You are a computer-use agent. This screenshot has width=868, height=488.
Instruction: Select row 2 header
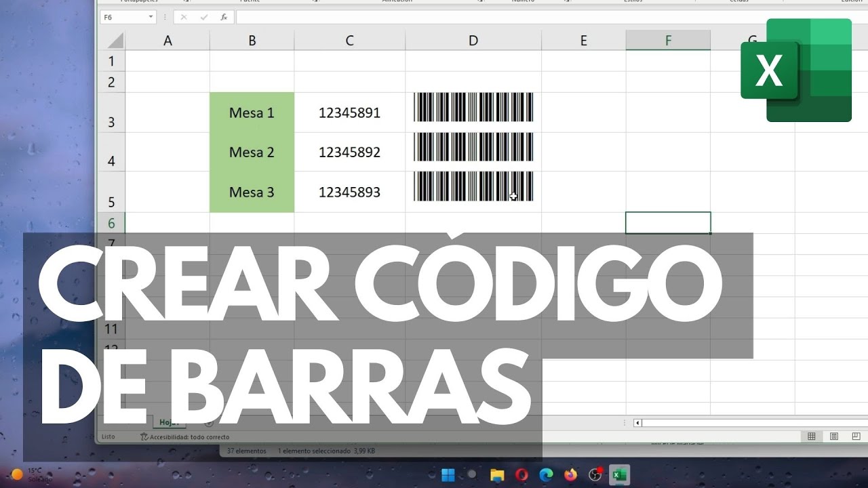[x=112, y=82]
